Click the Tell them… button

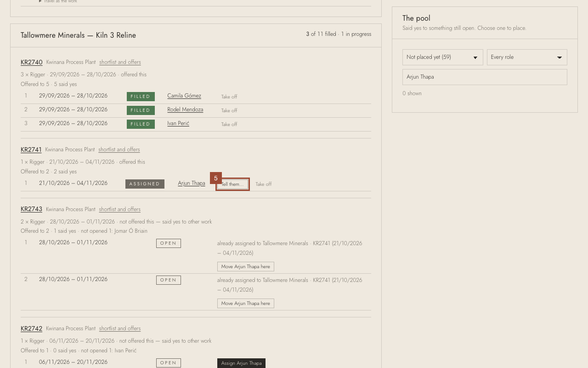(232, 184)
